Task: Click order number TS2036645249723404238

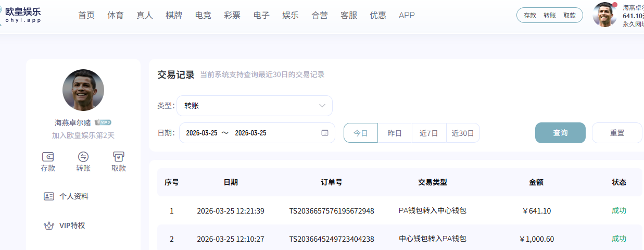Action: point(332,239)
